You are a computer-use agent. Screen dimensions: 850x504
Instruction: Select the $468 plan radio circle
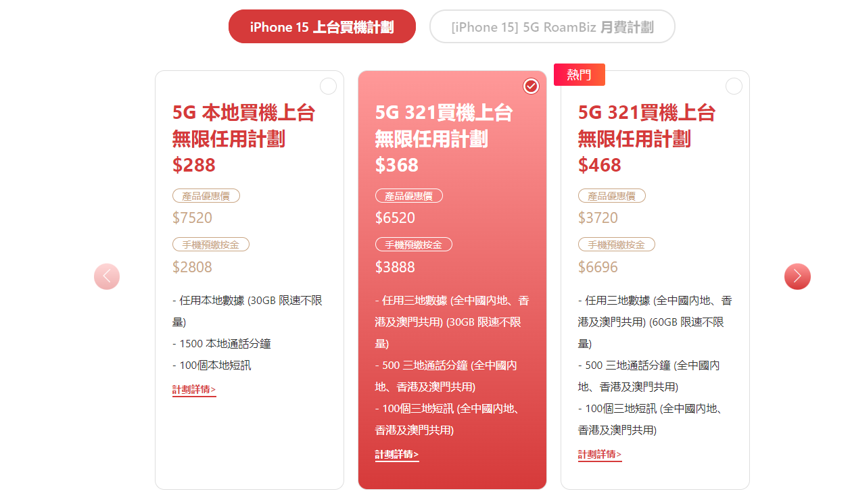pyautogui.click(x=734, y=86)
